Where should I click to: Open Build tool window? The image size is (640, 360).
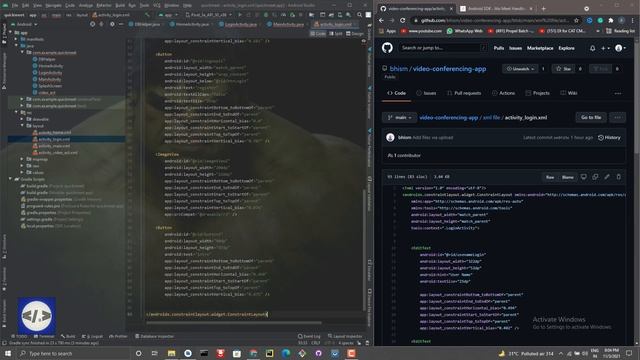pyautogui.click(x=68, y=336)
